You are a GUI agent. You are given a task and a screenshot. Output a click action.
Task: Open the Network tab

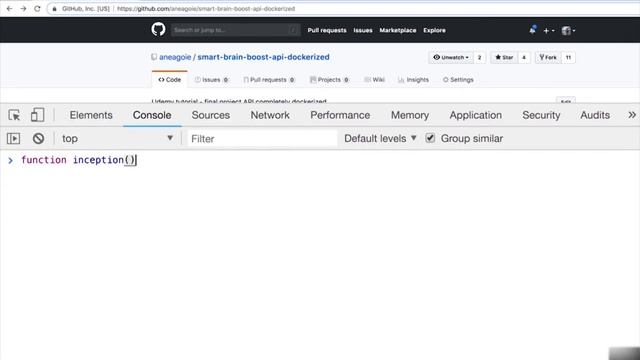tap(270, 115)
